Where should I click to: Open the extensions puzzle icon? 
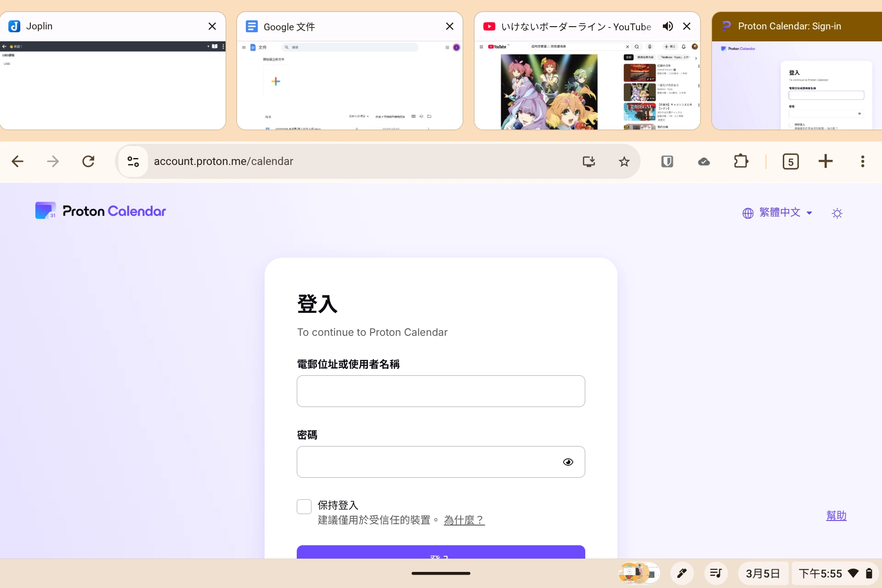click(741, 161)
